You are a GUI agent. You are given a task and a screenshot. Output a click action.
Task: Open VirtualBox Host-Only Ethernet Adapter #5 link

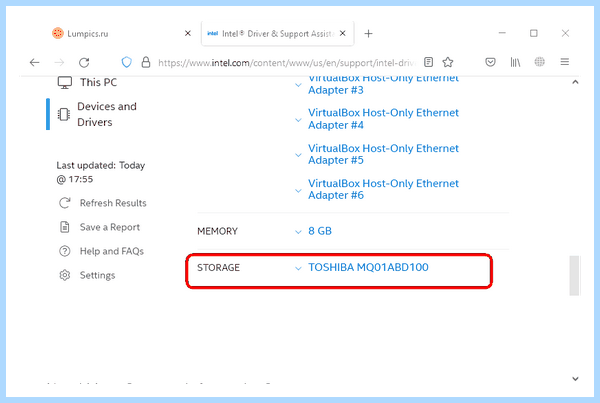(x=383, y=154)
